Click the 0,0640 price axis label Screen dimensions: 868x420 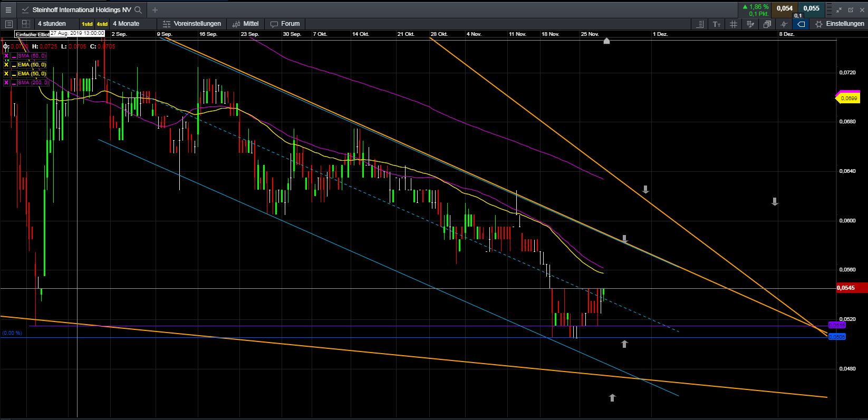pyautogui.click(x=847, y=171)
